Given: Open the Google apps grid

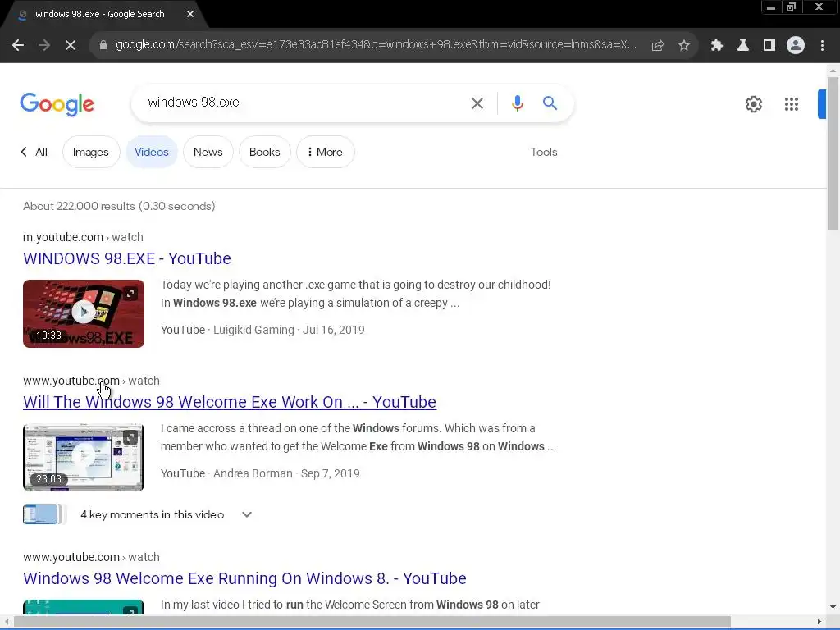Looking at the screenshot, I should click(792, 104).
